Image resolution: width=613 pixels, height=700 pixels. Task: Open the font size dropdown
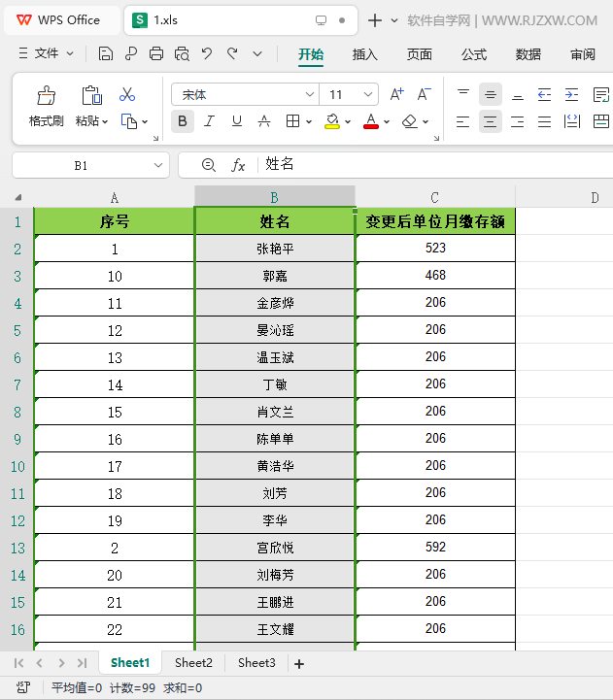click(x=368, y=94)
